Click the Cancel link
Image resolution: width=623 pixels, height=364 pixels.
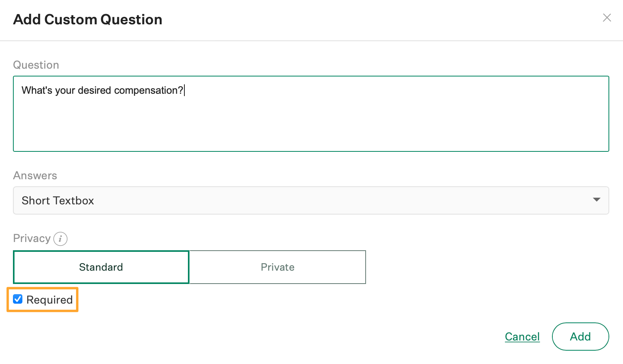[522, 337]
